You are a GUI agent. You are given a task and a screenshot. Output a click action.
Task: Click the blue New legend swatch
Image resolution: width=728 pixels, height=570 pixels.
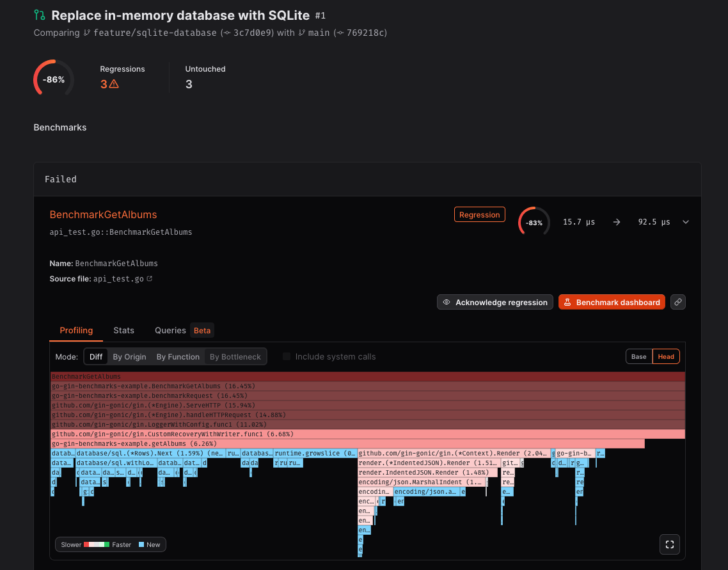click(x=141, y=544)
